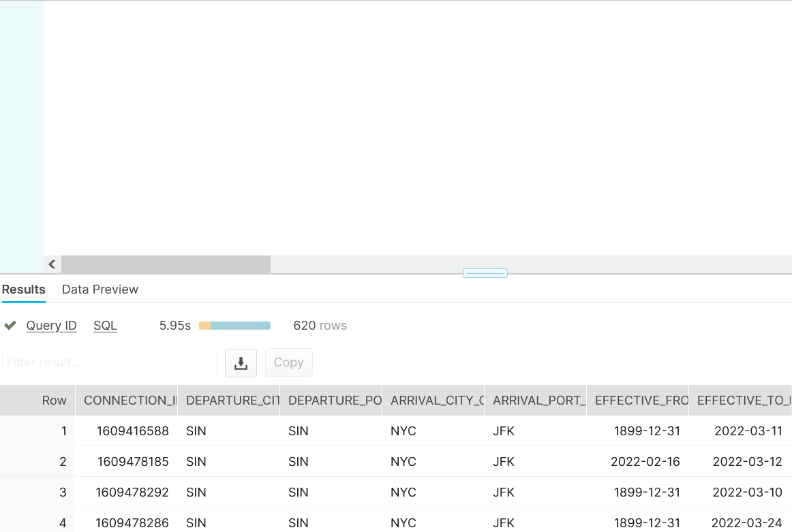Open the Query ID link
The height and width of the screenshot is (532, 792).
coord(52,326)
